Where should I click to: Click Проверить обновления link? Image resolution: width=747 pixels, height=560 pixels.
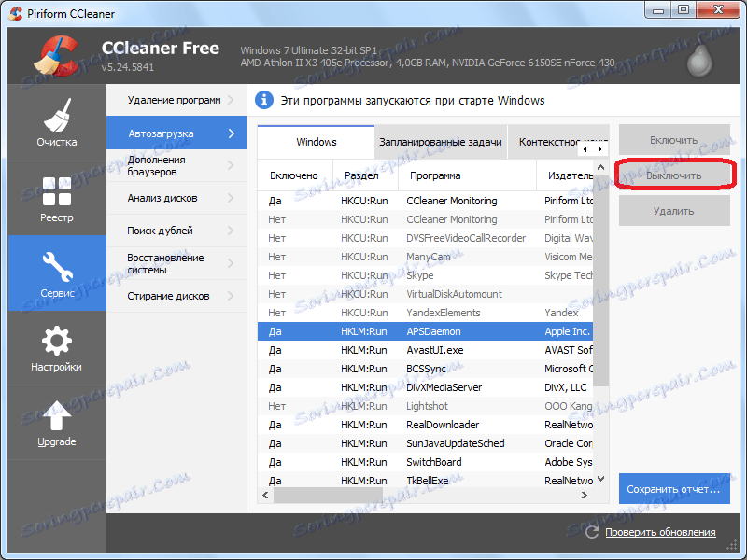(660, 532)
